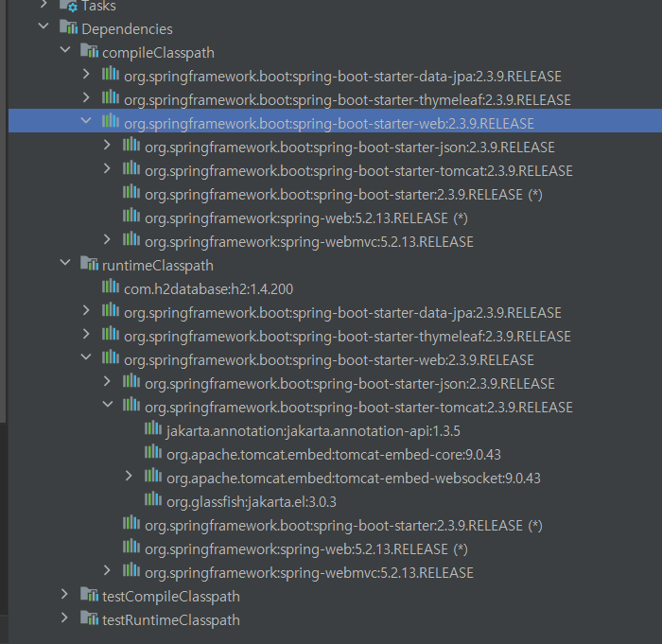Collapse spring-boot-starter-web under runtimeClasspath
This screenshot has width=662, height=644.
coord(86,357)
